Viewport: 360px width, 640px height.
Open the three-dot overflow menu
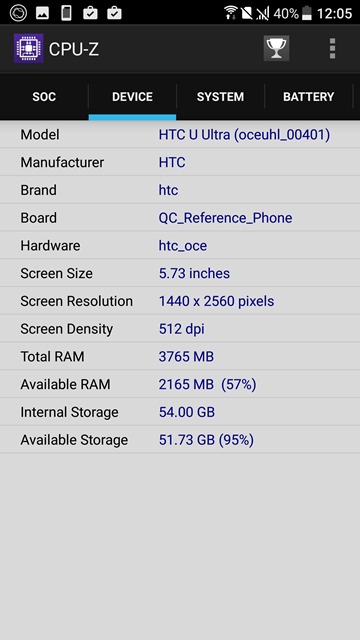point(332,49)
